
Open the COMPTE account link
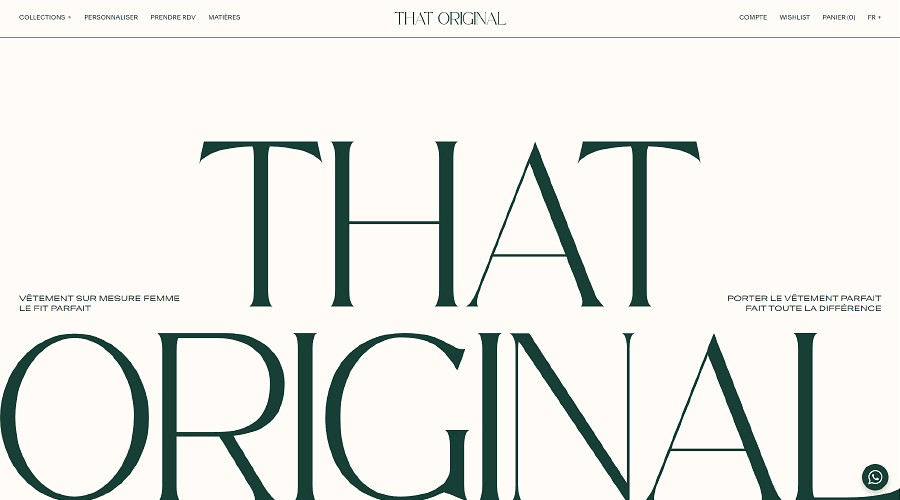pos(753,17)
